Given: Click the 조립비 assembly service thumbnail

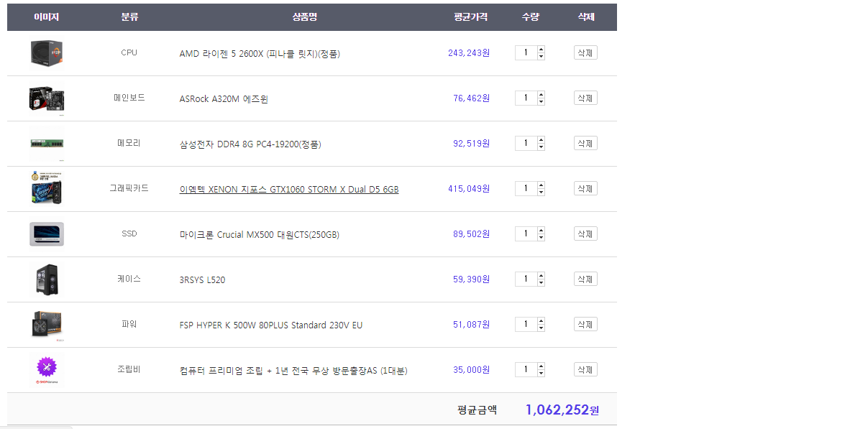Looking at the screenshot, I should (x=47, y=370).
